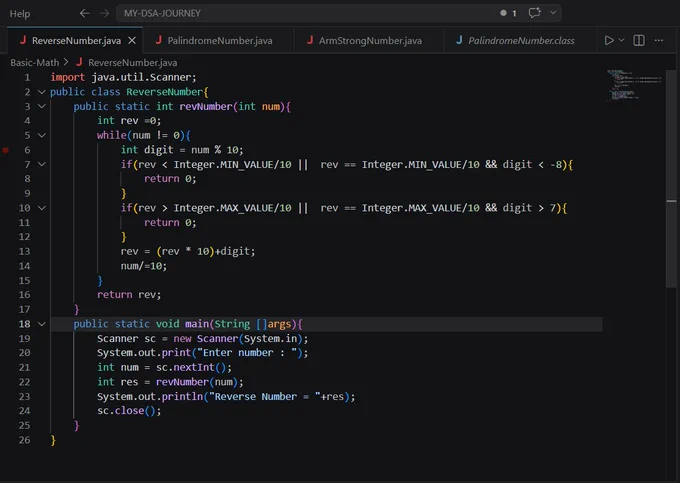Viewport: 680px width, 483px height.
Task: Switch to ReverseNumber.java tab
Action: [76, 40]
